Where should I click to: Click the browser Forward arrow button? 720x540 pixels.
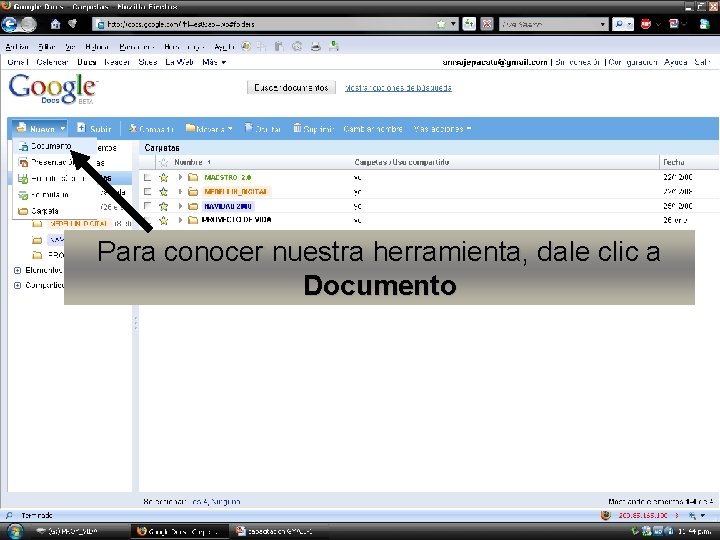pyautogui.click(x=28, y=24)
